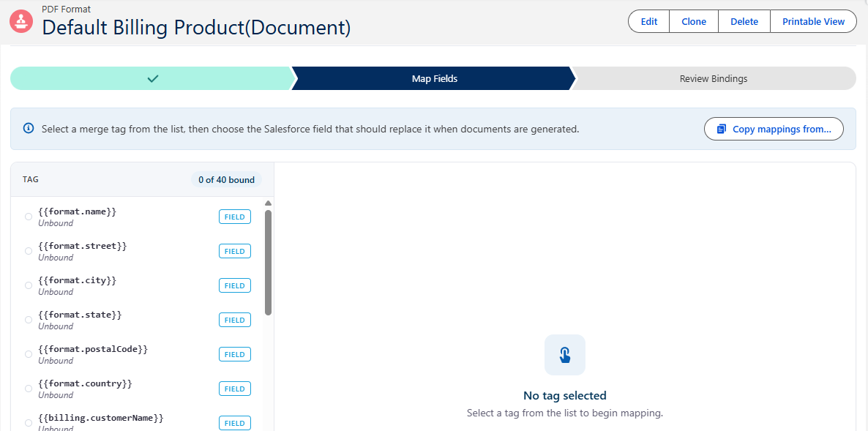868x431 pixels.
Task: Select the {{format.postalCode}} radio circle
Action: point(29,353)
